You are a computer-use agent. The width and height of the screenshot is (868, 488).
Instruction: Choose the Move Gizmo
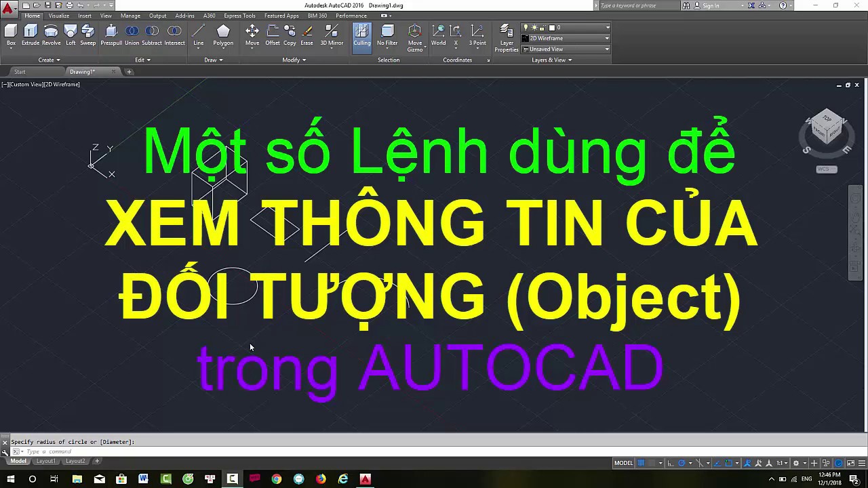click(415, 38)
